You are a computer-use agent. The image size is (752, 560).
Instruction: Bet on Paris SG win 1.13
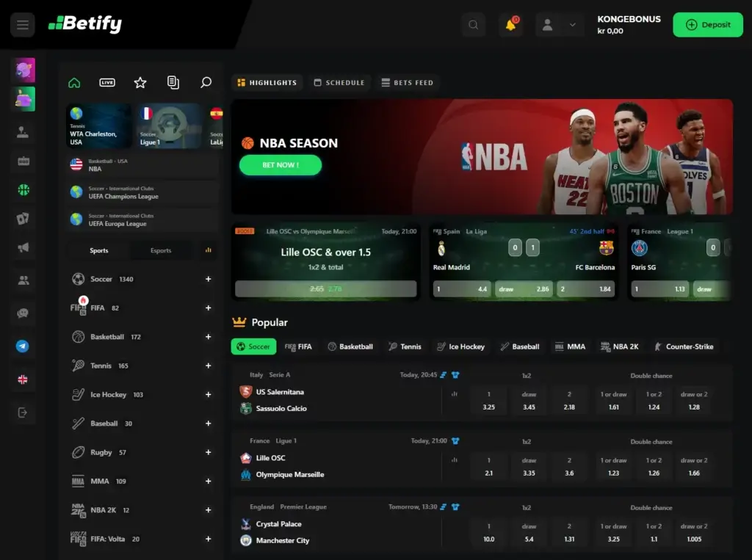point(660,289)
